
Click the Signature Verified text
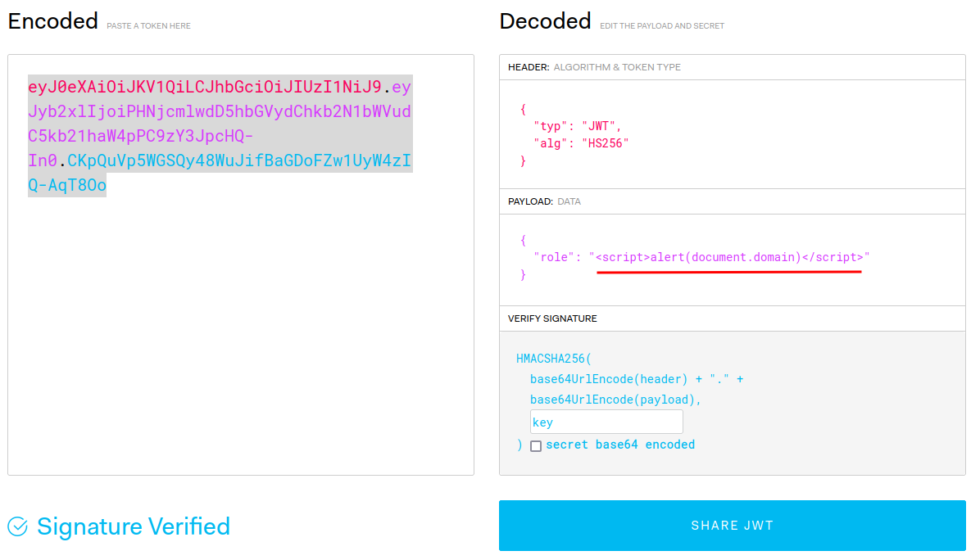point(133,526)
